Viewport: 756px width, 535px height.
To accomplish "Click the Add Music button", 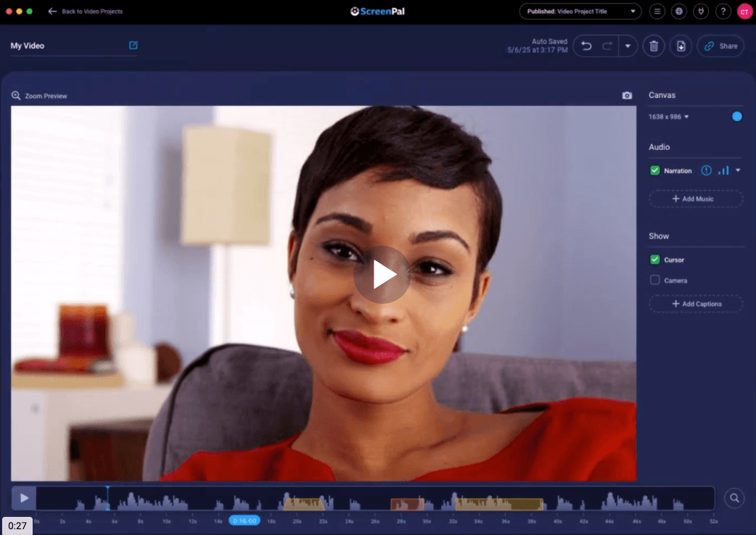I will (695, 199).
